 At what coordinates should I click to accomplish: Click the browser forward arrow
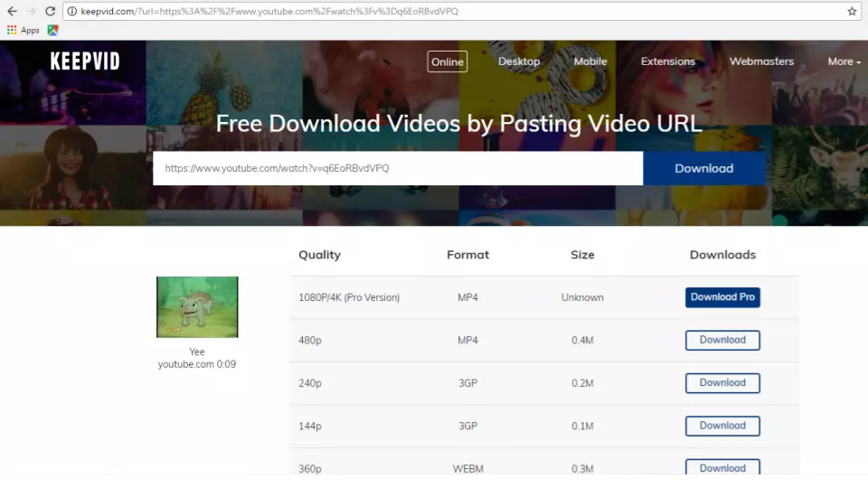tap(32, 11)
